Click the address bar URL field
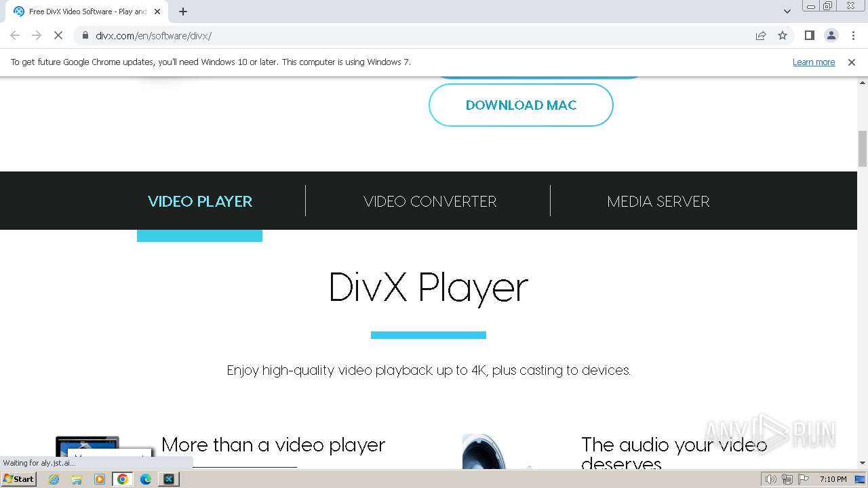This screenshot has height=488, width=868. coord(420,35)
